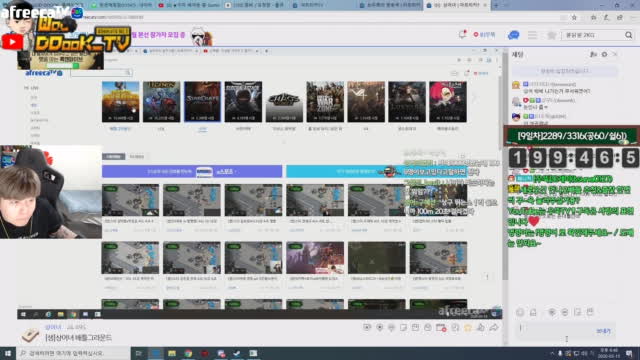Open the emoticon icon above the chat input
The height and width of the screenshot is (360, 640).
coord(520,312)
